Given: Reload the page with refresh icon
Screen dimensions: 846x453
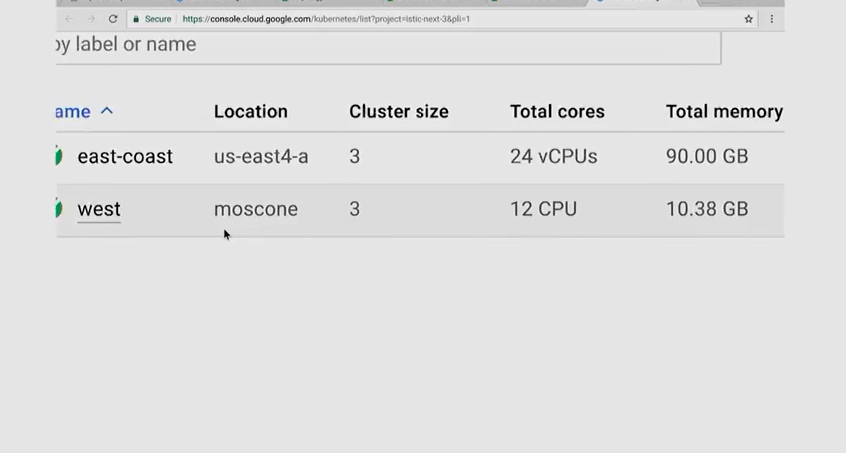Looking at the screenshot, I should 113,19.
